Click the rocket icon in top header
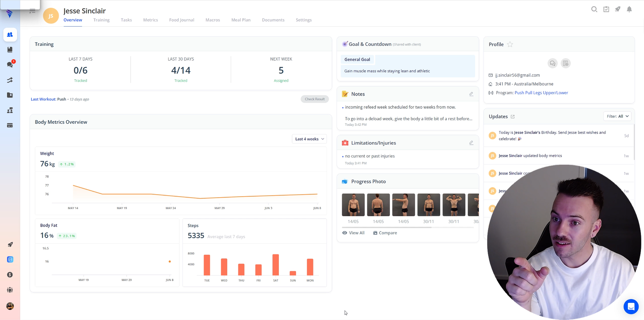644x320 pixels. pos(618,9)
